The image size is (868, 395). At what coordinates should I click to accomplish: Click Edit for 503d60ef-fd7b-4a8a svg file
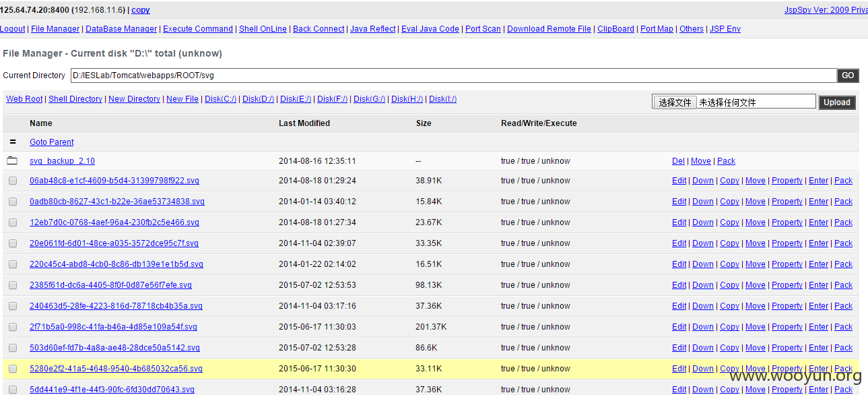pyautogui.click(x=679, y=348)
